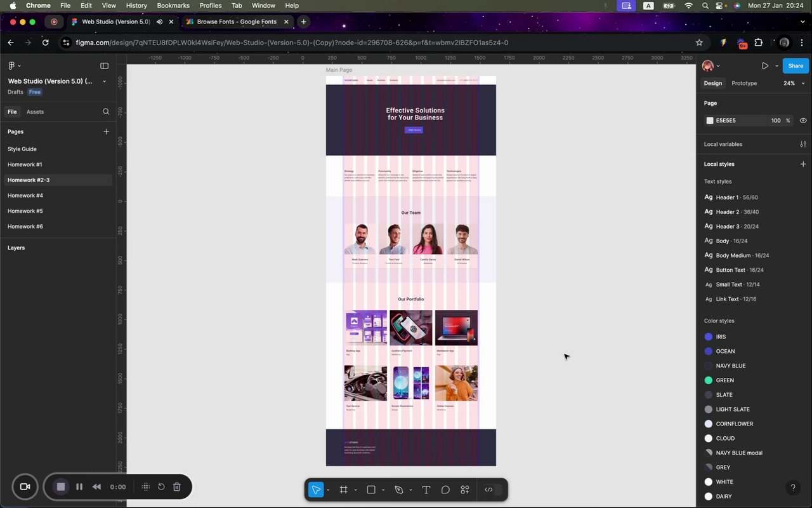
Task: Click the Free plan badge
Action: click(35, 92)
